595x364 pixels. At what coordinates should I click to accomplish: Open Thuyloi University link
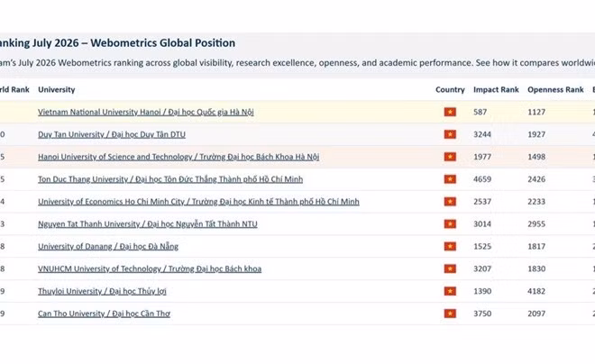click(102, 291)
